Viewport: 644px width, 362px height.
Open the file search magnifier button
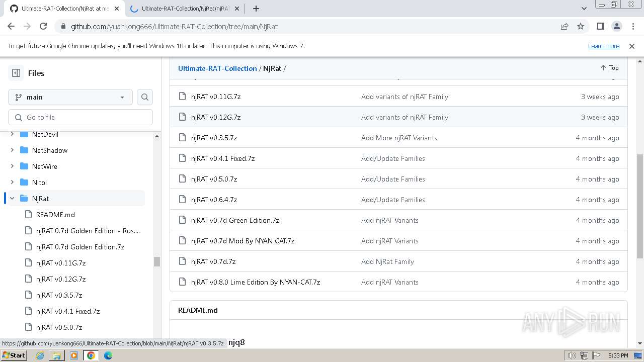[145, 97]
